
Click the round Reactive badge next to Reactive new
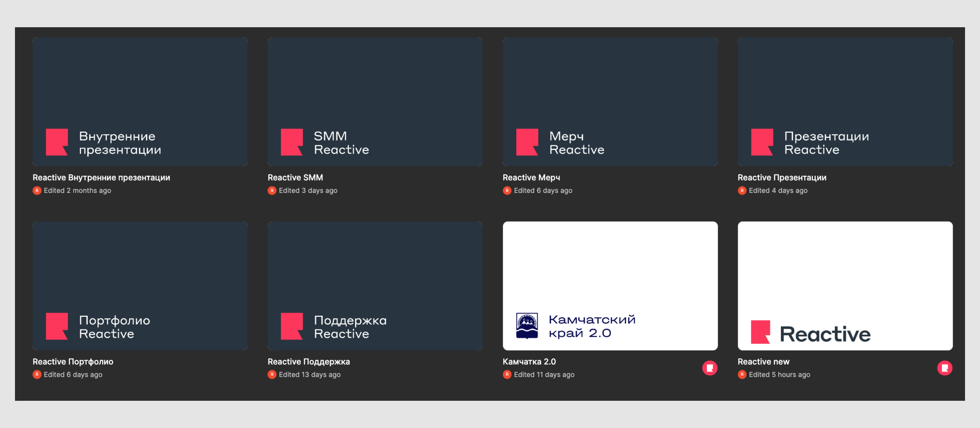944,368
